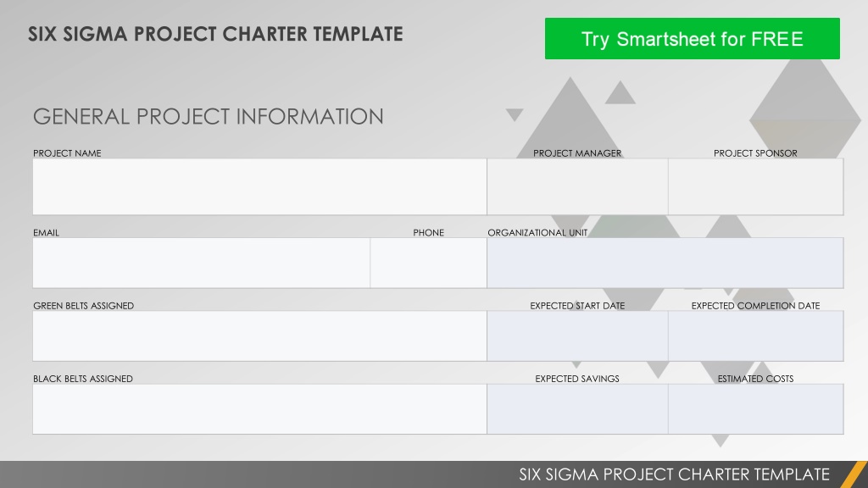Click the Six Sigma Project Charter Template title
Image resolution: width=868 pixels, height=488 pixels.
215,34
